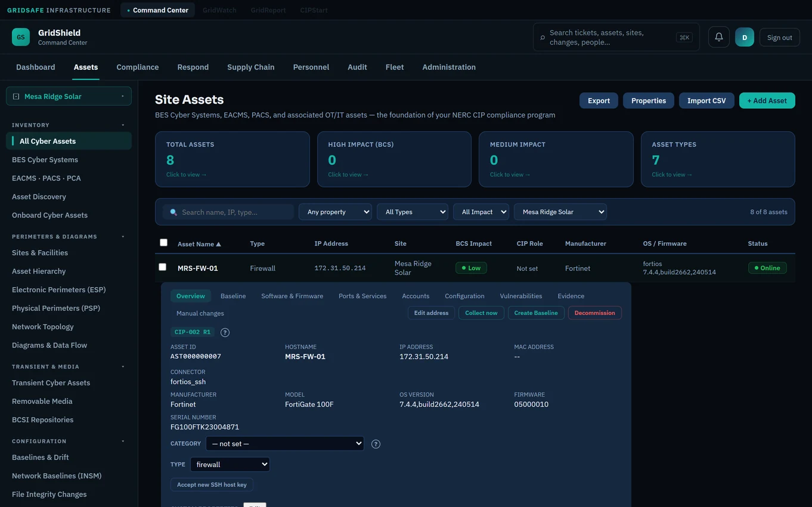Select the checkbox for MRS-FW-01 row
The height and width of the screenshot is (507, 812).
coord(162,267)
